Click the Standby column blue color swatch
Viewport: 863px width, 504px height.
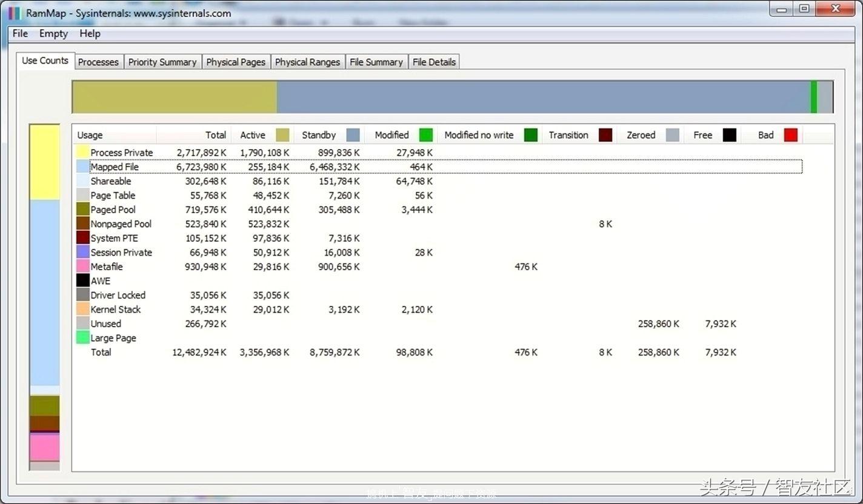pos(353,135)
